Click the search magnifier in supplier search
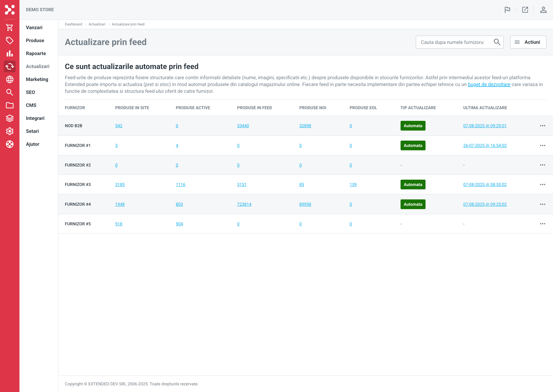The height and width of the screenshot is (392, 553). click(x=497, y=42)
